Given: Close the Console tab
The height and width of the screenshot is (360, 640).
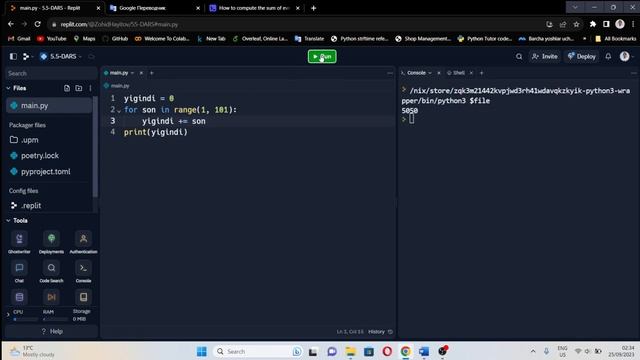Looking at the screenshot, I should tap(439, 73).
